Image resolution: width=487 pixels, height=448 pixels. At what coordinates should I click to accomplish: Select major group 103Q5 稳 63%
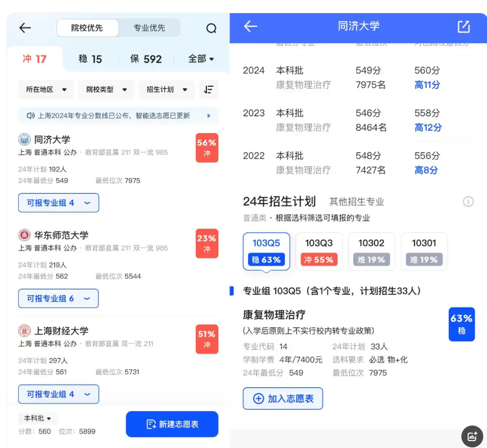click(x=266, y=251)
